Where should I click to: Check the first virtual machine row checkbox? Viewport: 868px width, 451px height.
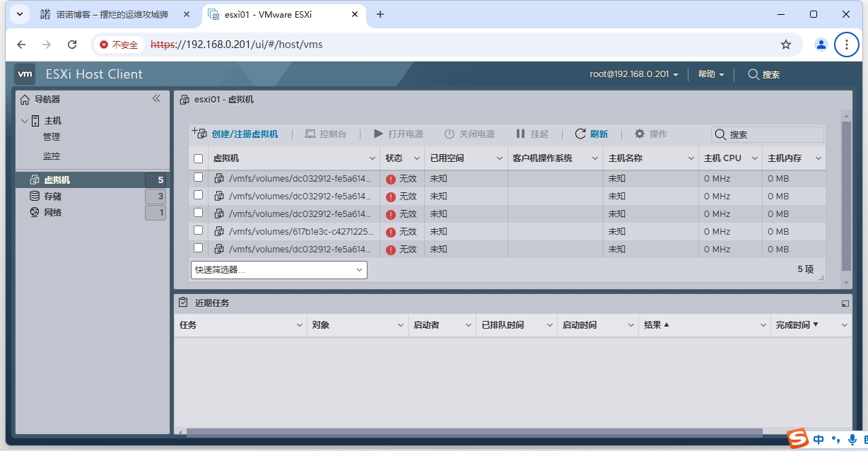[x=199, y=177]
